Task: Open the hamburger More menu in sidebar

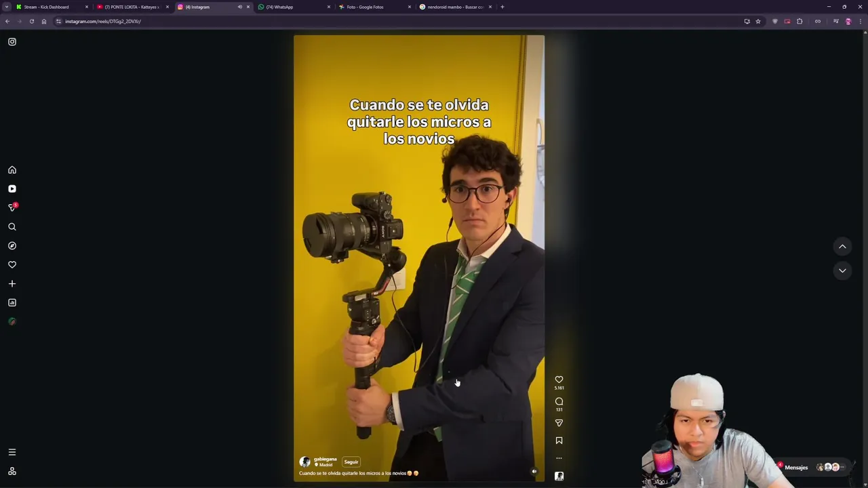Action: tap(12, 452)
